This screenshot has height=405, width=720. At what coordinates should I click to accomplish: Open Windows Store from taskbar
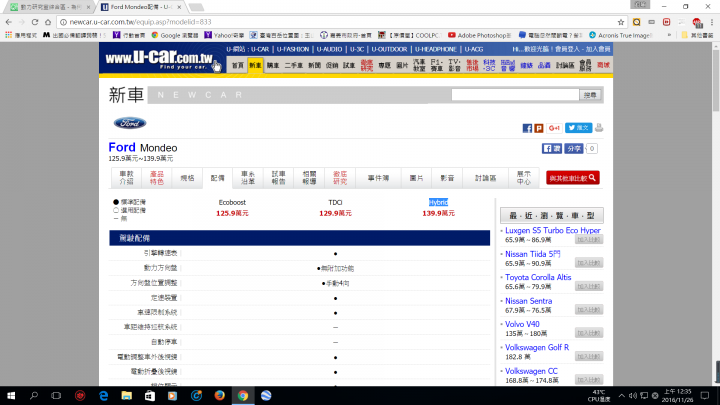[x=150, y=395]
